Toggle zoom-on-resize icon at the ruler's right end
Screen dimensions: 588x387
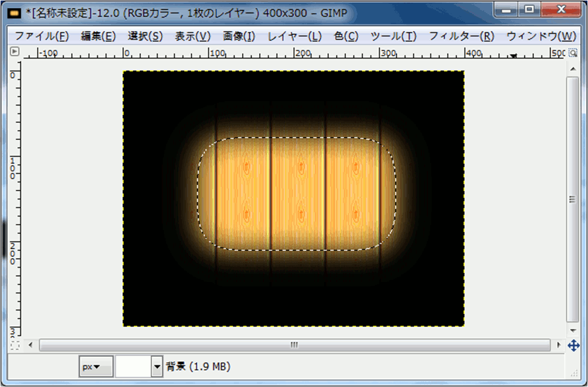coord(573,53)
